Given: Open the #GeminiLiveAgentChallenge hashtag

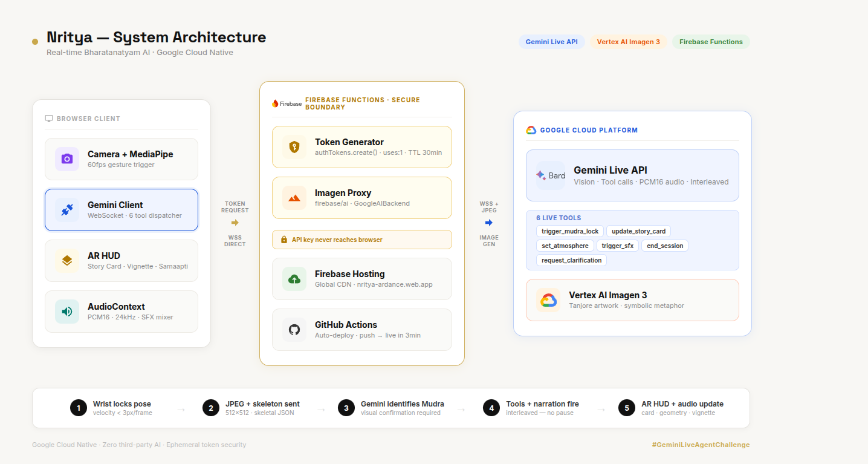Looking at the screenshot, I should click(701, 445).
